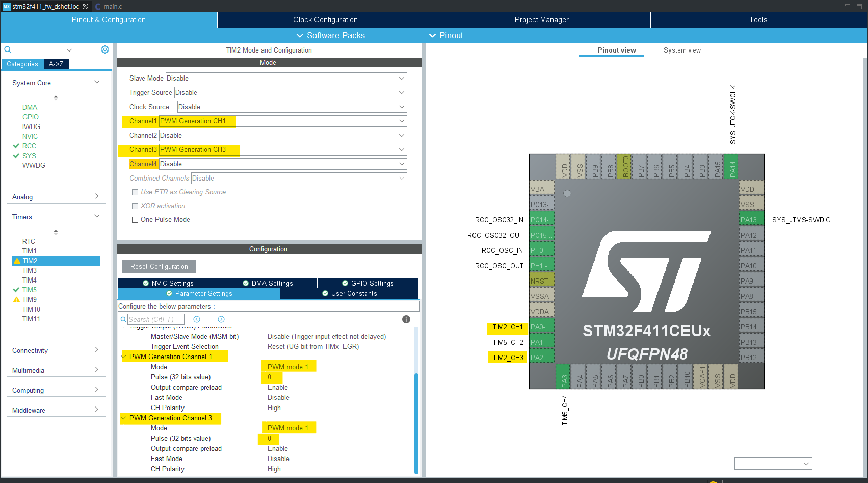Collapse the System Core list up arrow
The image size is (868, 483).
[x=56, y=97]
